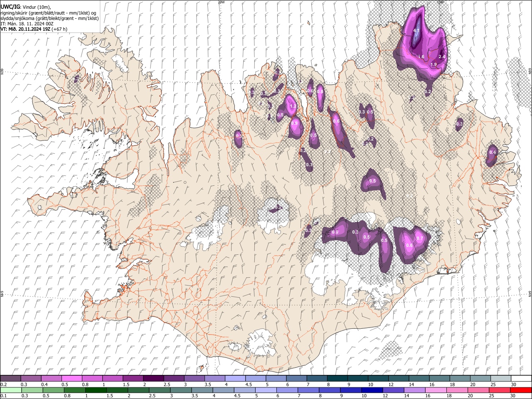Click the '1.5' label under the top legend row
The height and width of the screenshot is (399, 532).
pyautogui.click(x=126, y=384)
